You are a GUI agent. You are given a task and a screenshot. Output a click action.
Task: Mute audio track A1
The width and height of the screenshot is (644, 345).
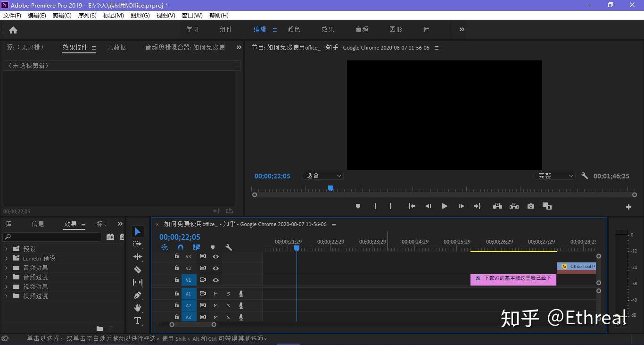(x=215, y=294)
